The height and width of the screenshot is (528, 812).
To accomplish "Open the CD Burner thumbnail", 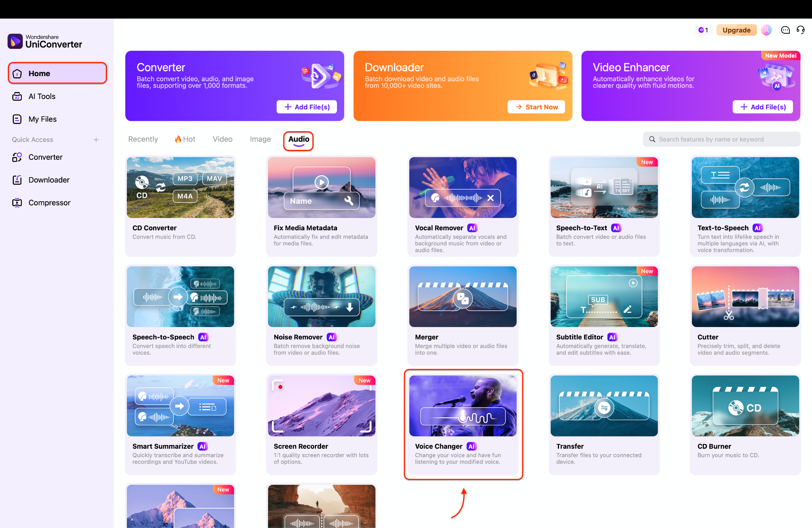I will 745,406.
